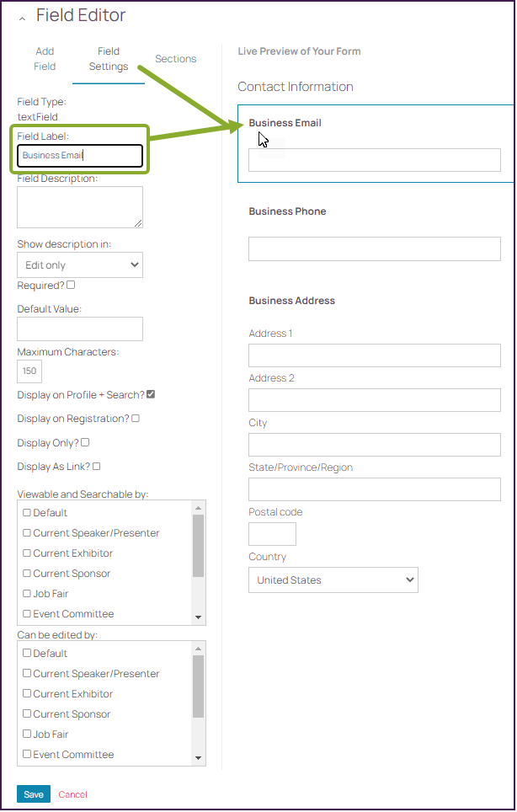
Task: Click the Field Description text area
Action: tap(80, 206)
